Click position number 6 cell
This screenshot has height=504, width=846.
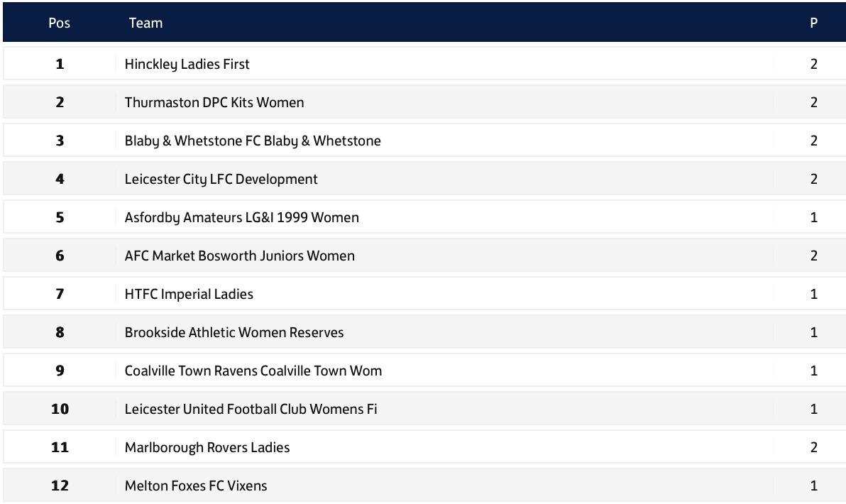tap(60, 256)
